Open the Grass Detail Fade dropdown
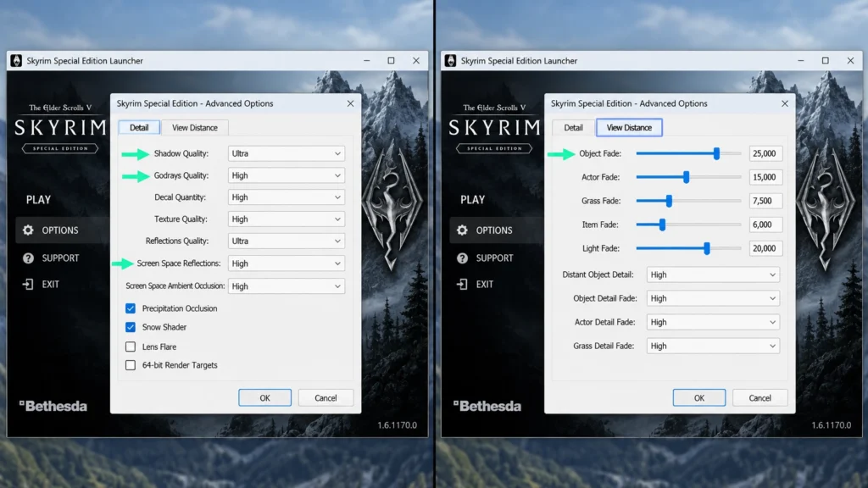 pyautogui.click(x=713, y=346)
